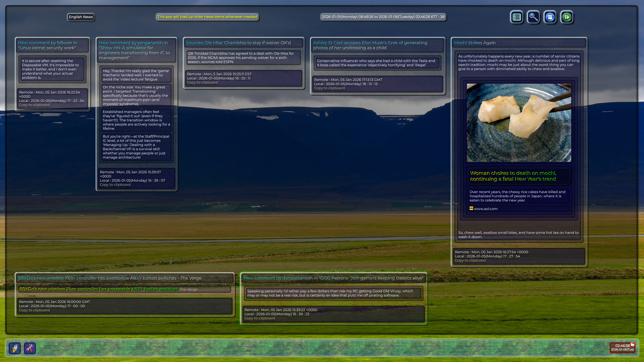Open the Ashley St Clair Grok article title
The image size is (644, 362).
tap(370, 45)
